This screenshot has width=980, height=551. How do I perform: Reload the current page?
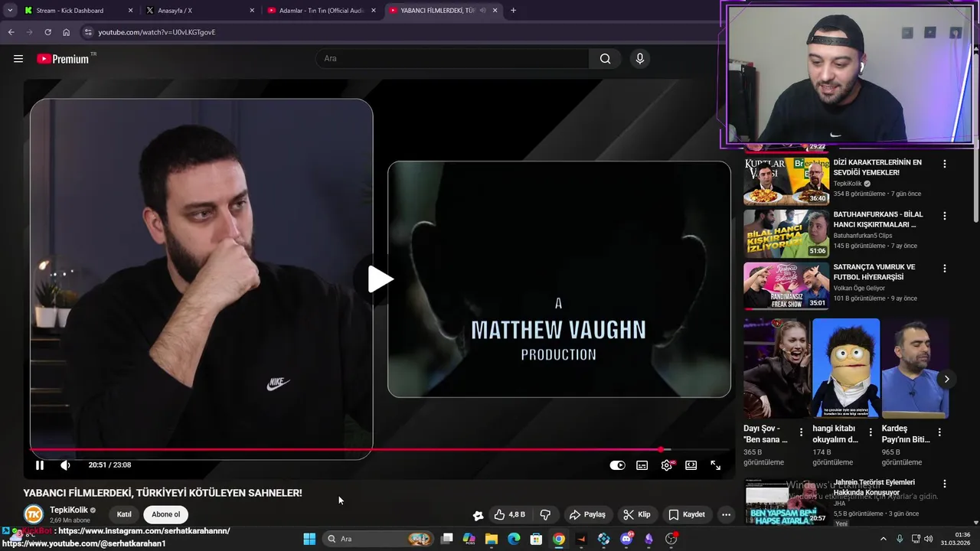click(x=47, y=32)
